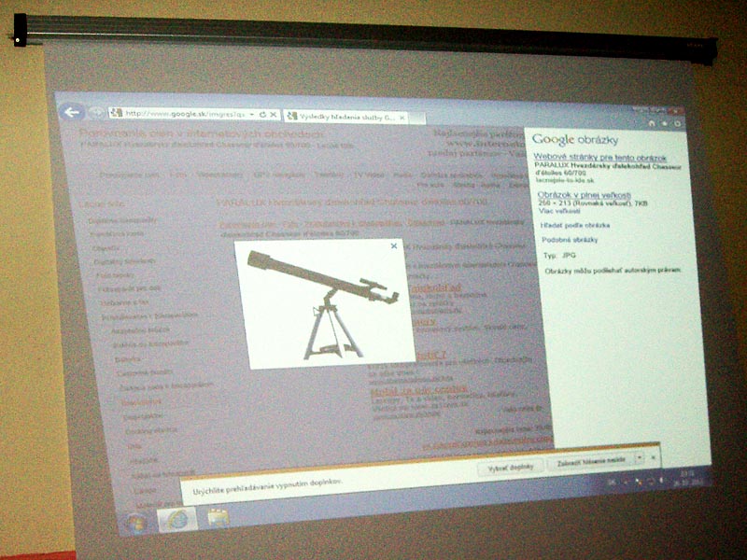This screenshot has height=560, width=747.
Task: Click the browser Back arrow button
Action: point(72,112)
